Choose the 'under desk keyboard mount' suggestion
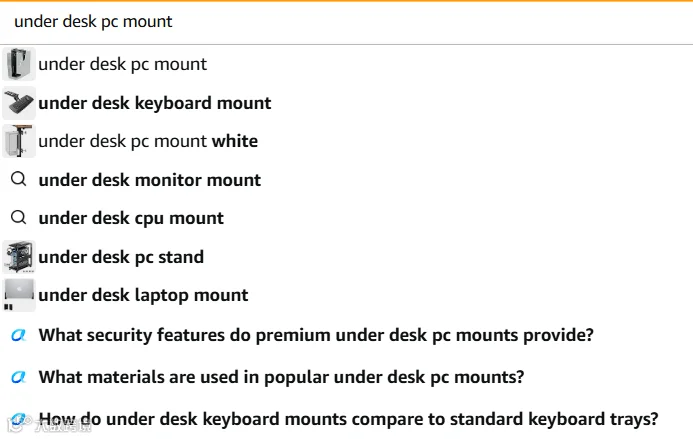693x439 pixels. (155, 103)
